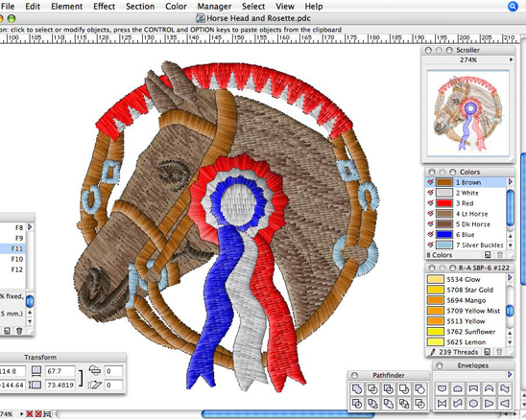This screenshot has width=526, height=420.
Task: Select the 4 Lt Horse color row
Action: click(466, 214)
